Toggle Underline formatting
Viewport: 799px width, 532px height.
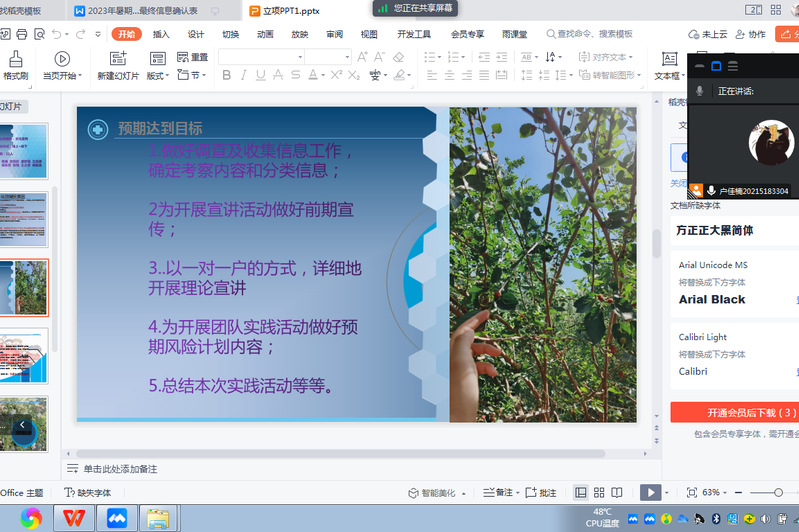[261, 75]
